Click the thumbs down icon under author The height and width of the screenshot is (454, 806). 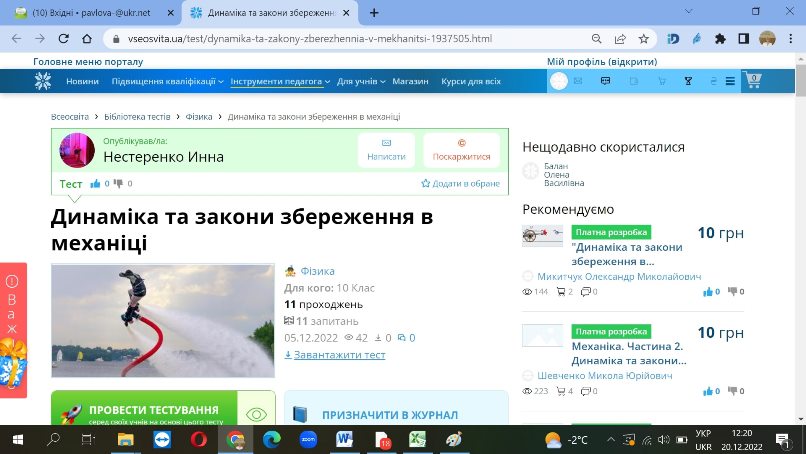point(118,184)
